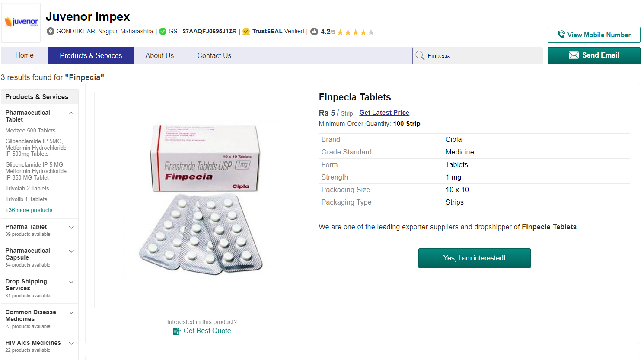Expand the Drop Shipping Services category
Image resolution: width=644 pixels, height=360 pixels.
[x=71, y=282]
